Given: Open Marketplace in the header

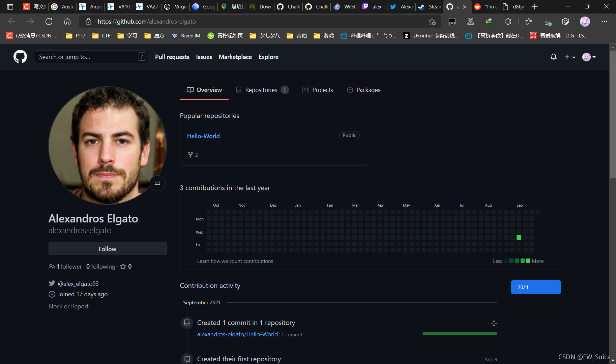Looking at the screenshot, I should 235,57.
